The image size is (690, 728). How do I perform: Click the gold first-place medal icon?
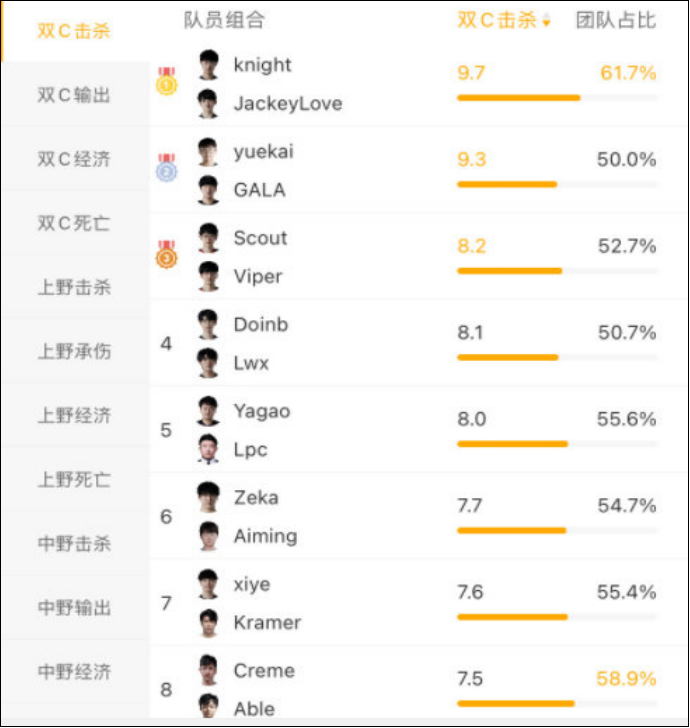(x=166, y=82)
